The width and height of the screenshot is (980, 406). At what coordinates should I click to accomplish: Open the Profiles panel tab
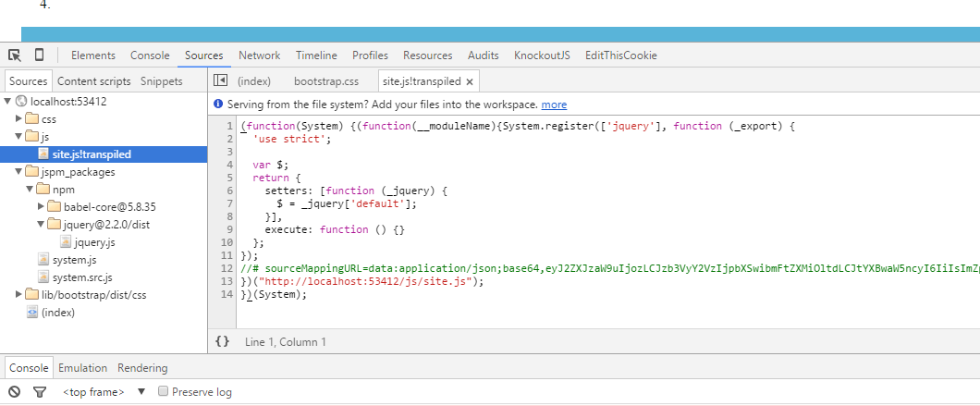pyautogui.click(x=370, y=55)
